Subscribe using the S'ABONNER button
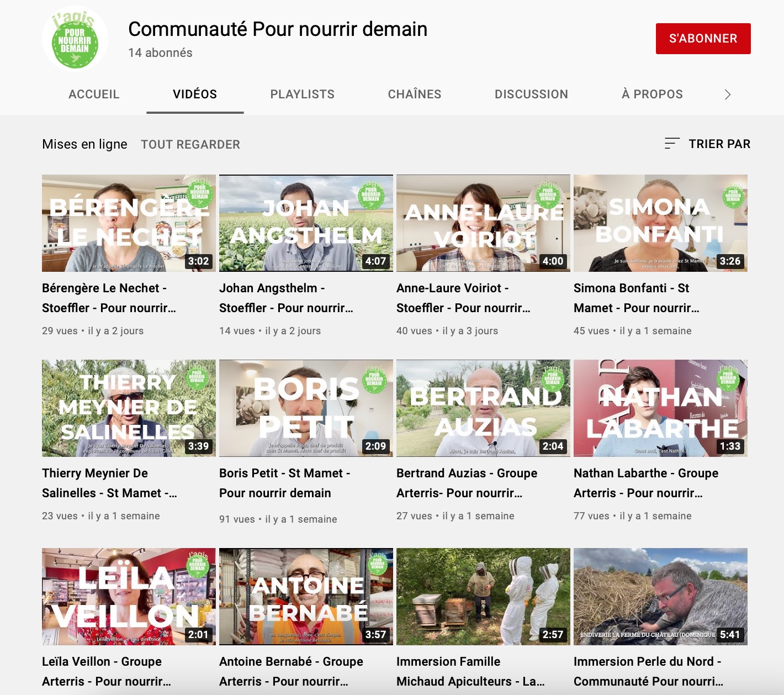The image size is (784, 695). tap(703, 39)
